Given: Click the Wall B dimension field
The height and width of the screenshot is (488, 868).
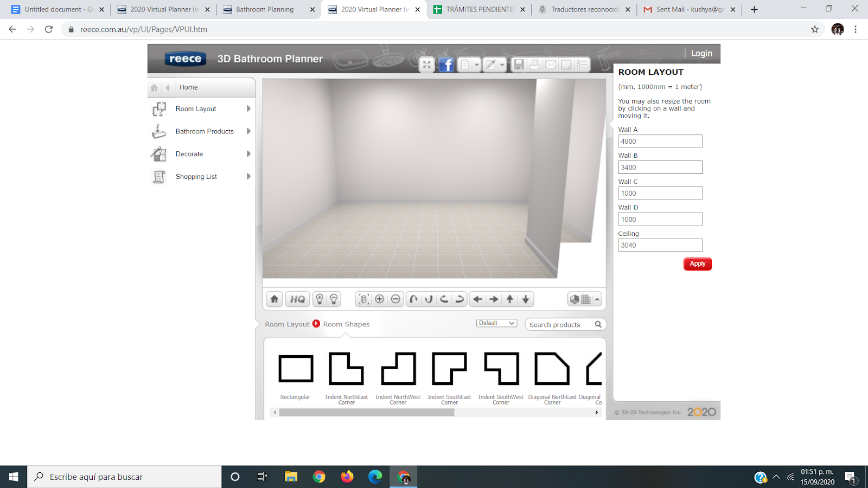Looking at the screenshot, I should point(660,168).
